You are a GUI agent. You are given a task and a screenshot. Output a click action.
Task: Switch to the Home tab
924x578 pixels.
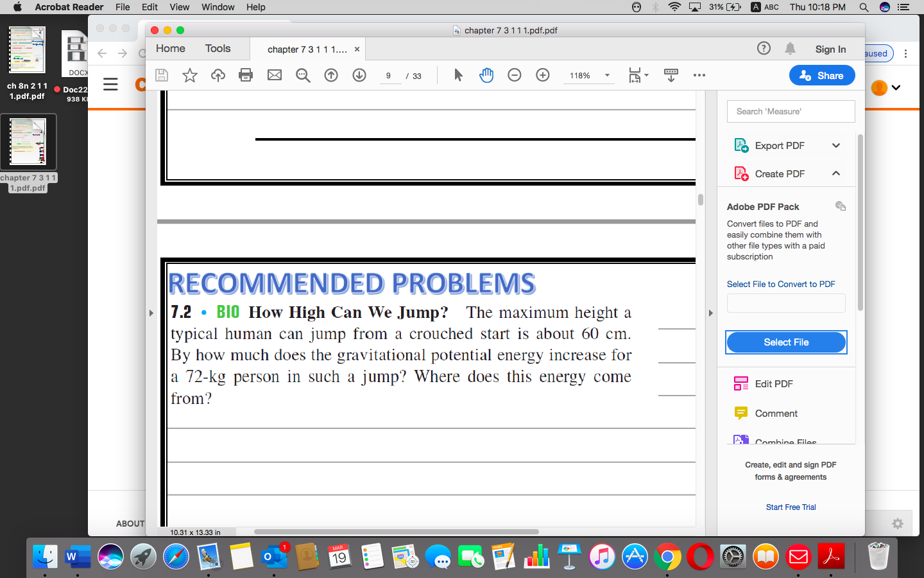coord(170,48)
